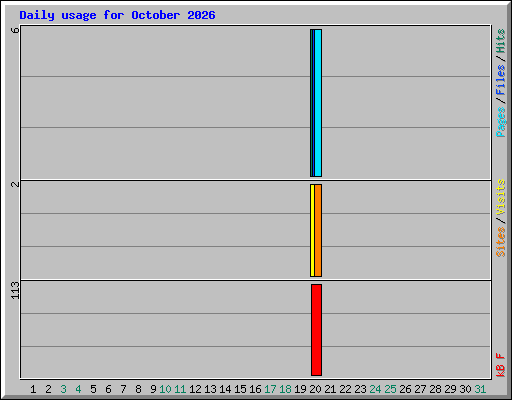The height and width of the screenshot is (400, 512).
Task: Click day "20" on the x-axis
Action: 315,389
